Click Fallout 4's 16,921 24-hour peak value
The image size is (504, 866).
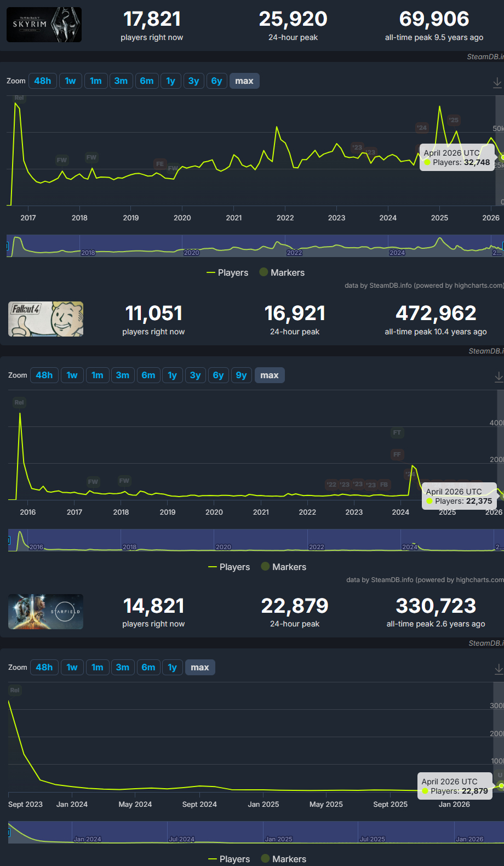pos(295,314)
